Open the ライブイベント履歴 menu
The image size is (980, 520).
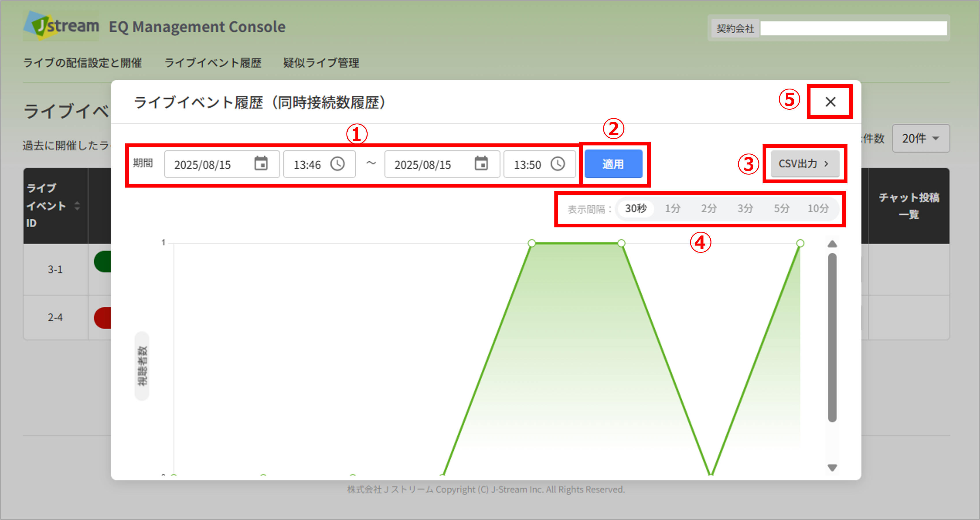[x=213, y=63]
